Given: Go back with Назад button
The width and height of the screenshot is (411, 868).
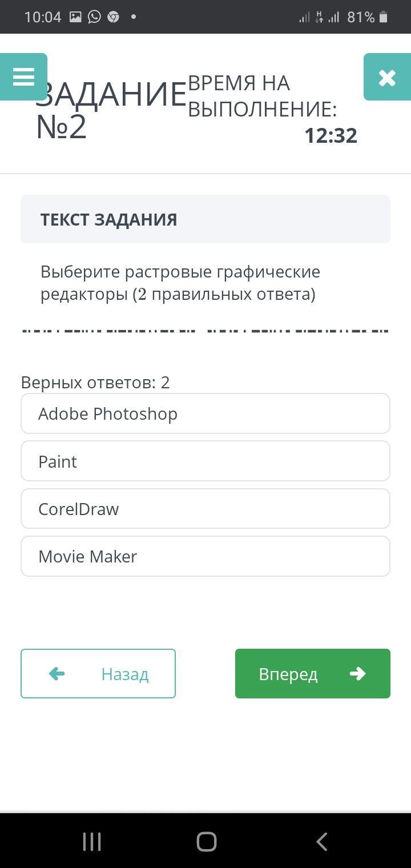Looking at the screenshot, I should pos(98,673).
